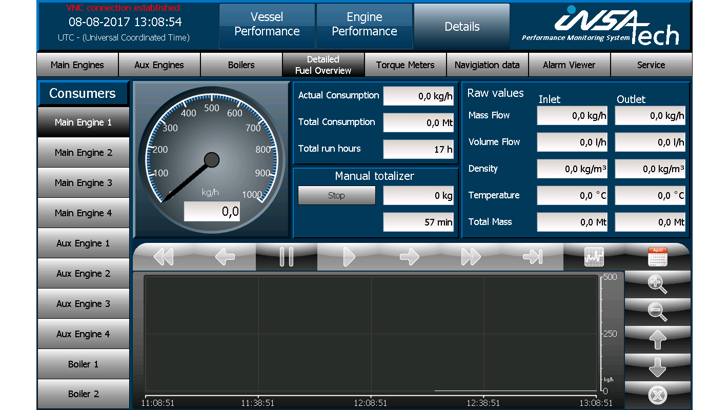Click the Total Consumption 0,0 Mt field
The height and width of the screenshot is (410, 728).
[418, 123]
